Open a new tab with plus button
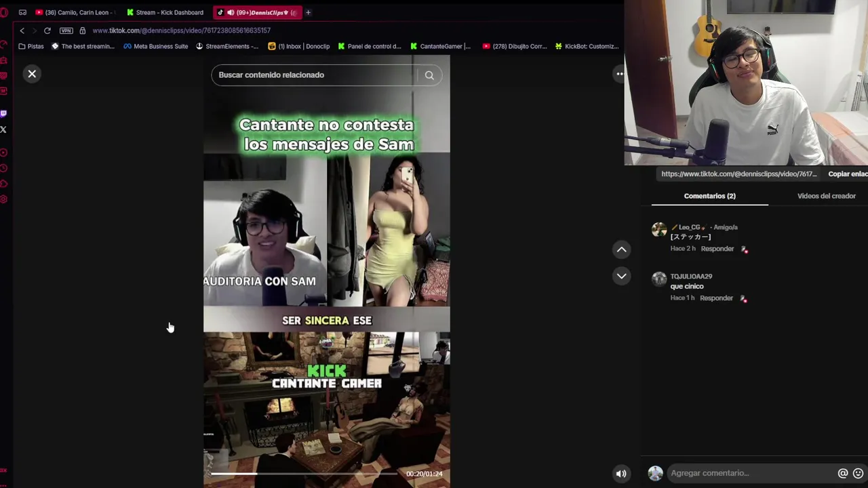The height and width of the screenshot is (488, 868). pyautogui.click(x=308, y=12)
